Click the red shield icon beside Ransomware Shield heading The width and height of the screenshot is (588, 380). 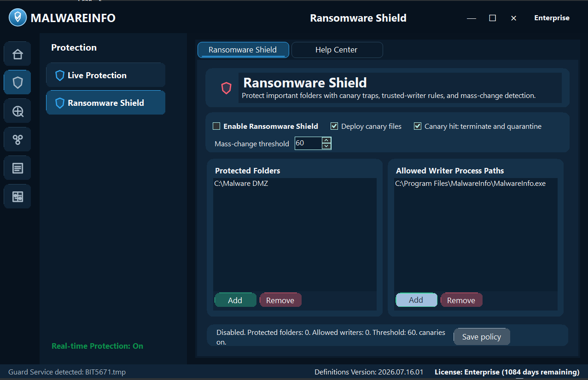226,88
